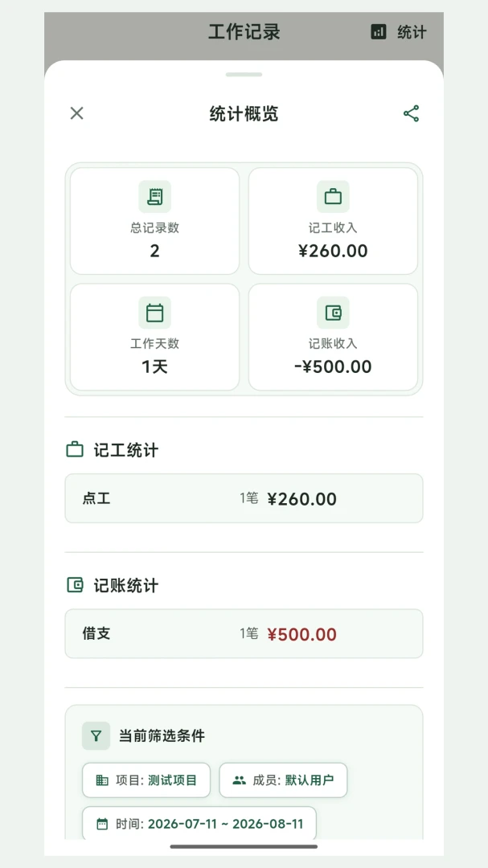Image resolution: width=488 pixels, height=868 pixels.
Task: Tap the sheet drag handle at top
Action: click(244, 74)
